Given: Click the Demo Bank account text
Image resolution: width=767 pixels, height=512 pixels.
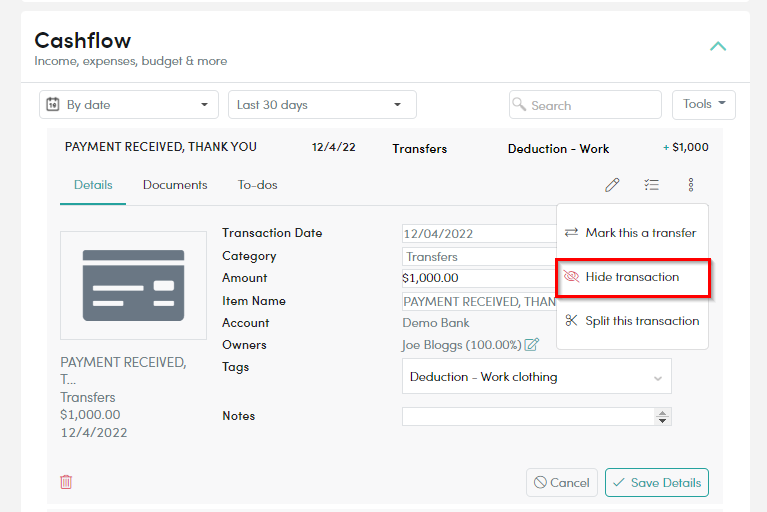Looking at the screenshot, I should tap(436, 323).
